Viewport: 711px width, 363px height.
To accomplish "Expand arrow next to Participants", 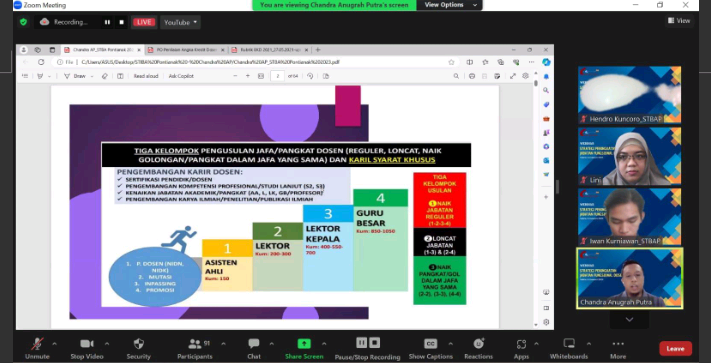I will [223, 344].
